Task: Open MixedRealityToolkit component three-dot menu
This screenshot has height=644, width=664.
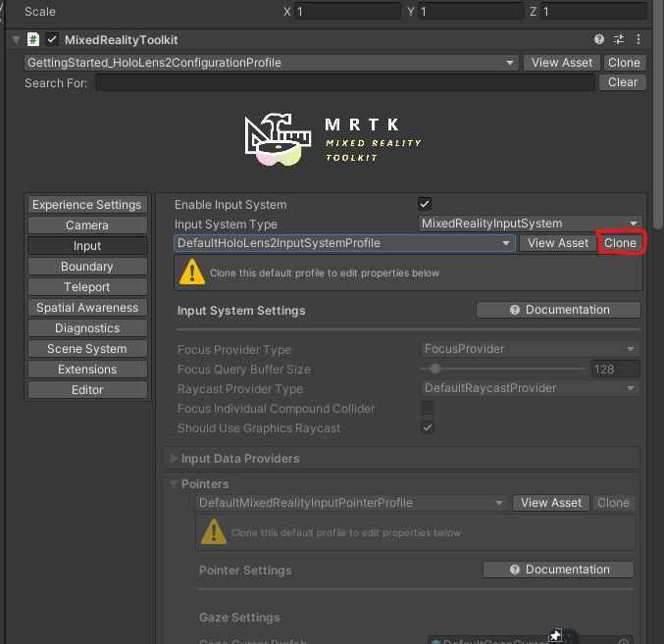Action: (x=638, y=39)
